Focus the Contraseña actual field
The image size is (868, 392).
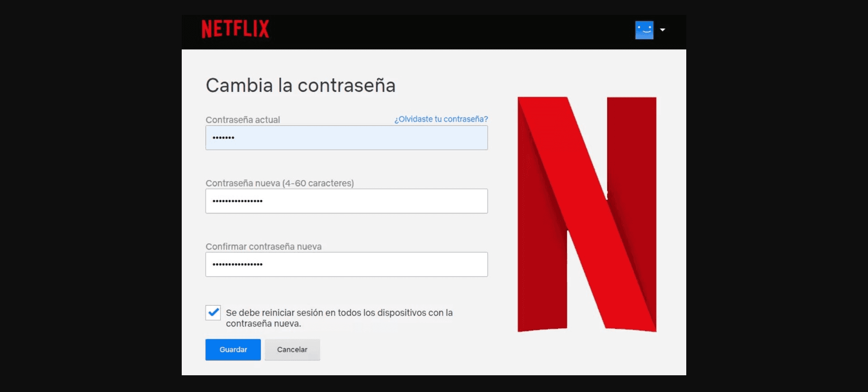346,137
